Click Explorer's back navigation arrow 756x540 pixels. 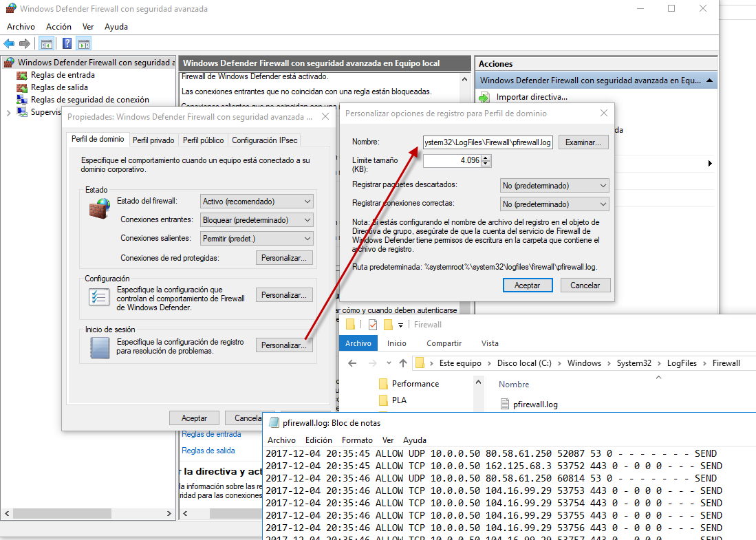(x=352, y=363)
